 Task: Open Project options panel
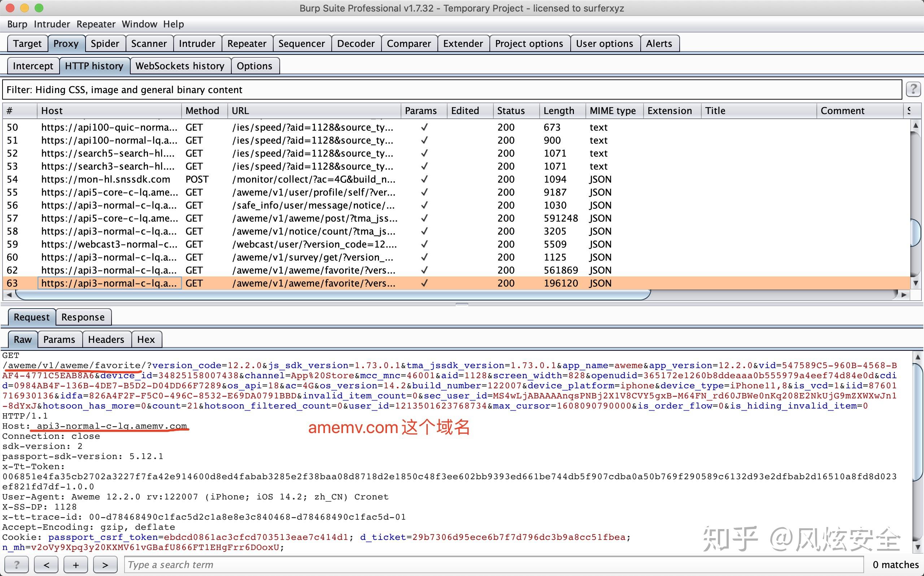coord(528,43)
